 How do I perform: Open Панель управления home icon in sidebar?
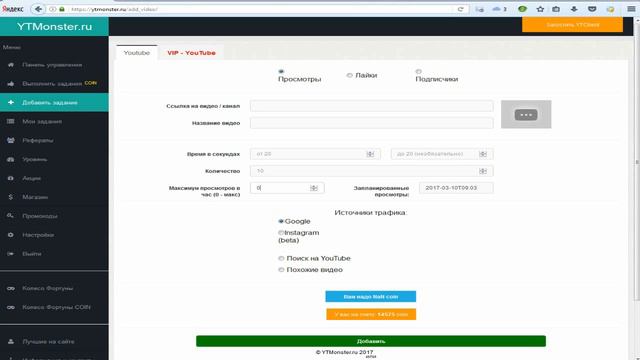11,65
